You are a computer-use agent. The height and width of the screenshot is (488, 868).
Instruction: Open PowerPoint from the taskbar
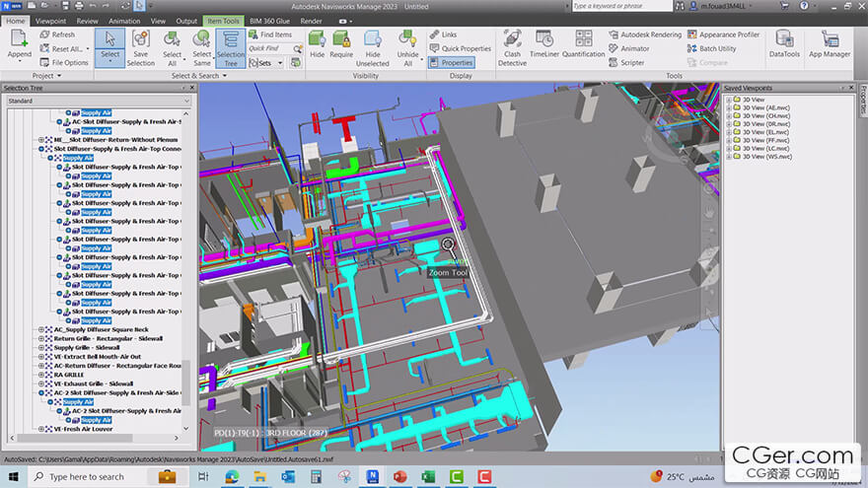pyautogui.click(x=399, y=476)
